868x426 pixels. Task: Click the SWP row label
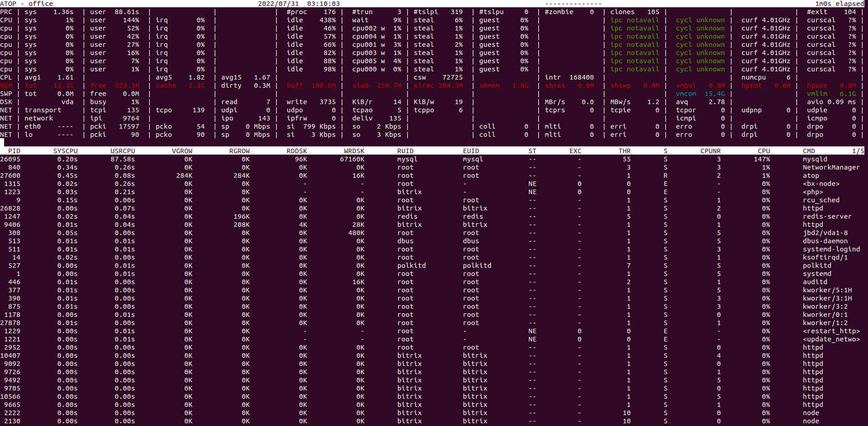click(6, 94)
